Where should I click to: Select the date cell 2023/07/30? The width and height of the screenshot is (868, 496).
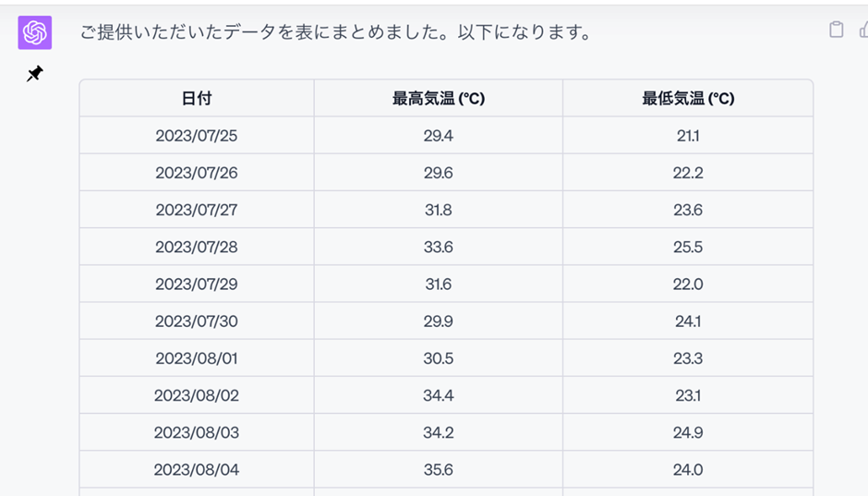click(197, 321)
